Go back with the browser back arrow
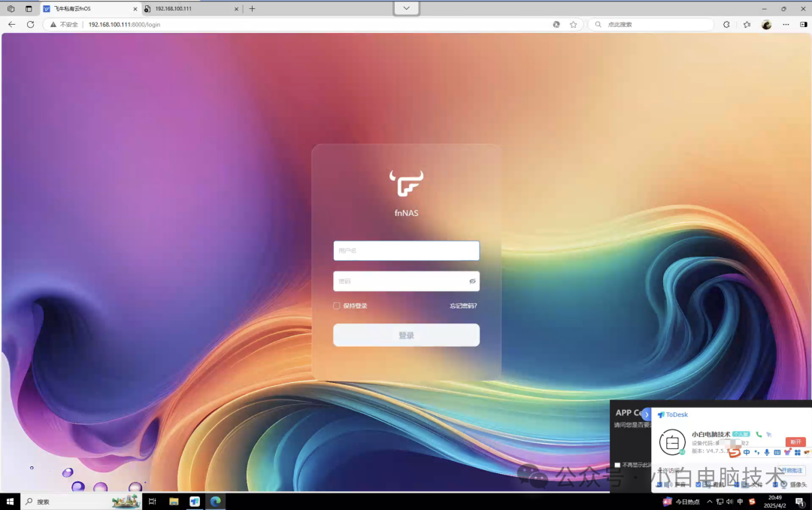812x510 pixels. coord(11,24)
